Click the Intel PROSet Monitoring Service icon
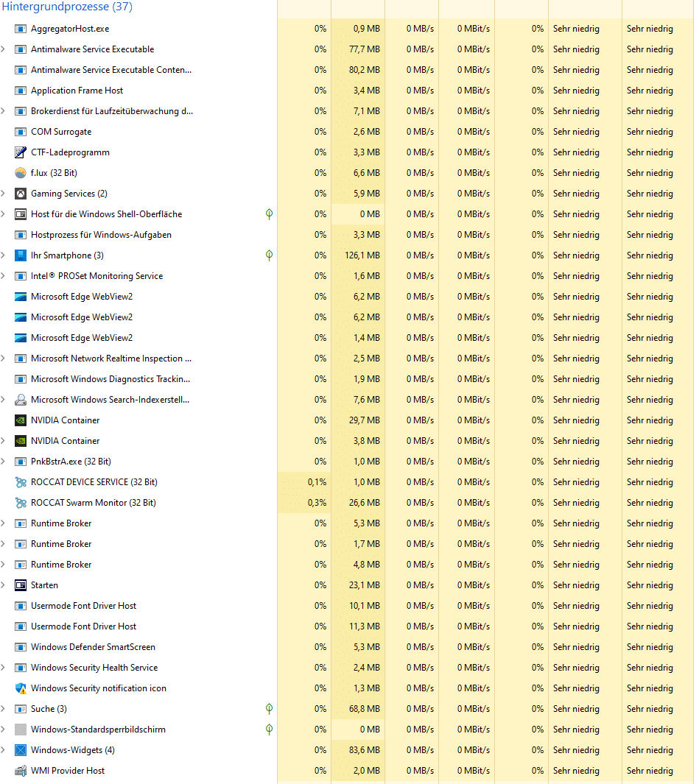Screen dimensions: 699x784 pyautogui.click(x=21, y=277)
